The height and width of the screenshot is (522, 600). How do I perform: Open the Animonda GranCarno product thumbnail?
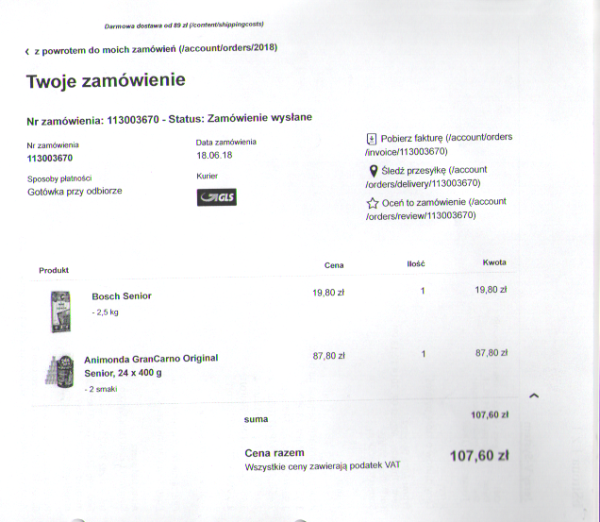[60, 372]
